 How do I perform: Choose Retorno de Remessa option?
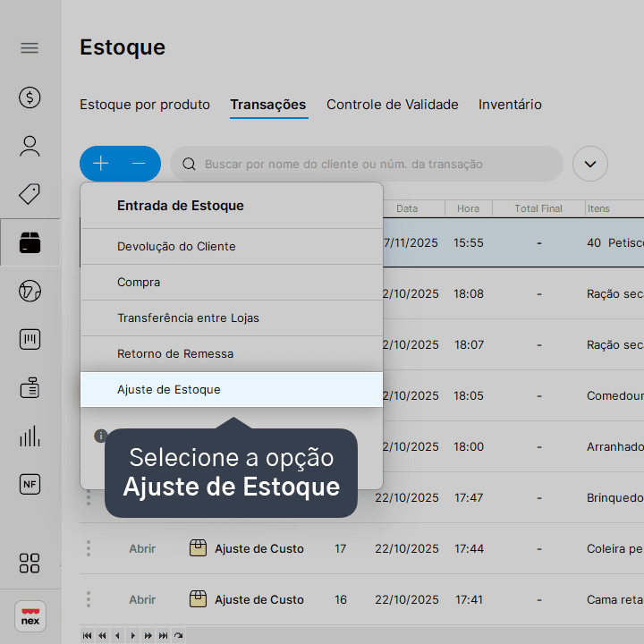tap(232, 353)
